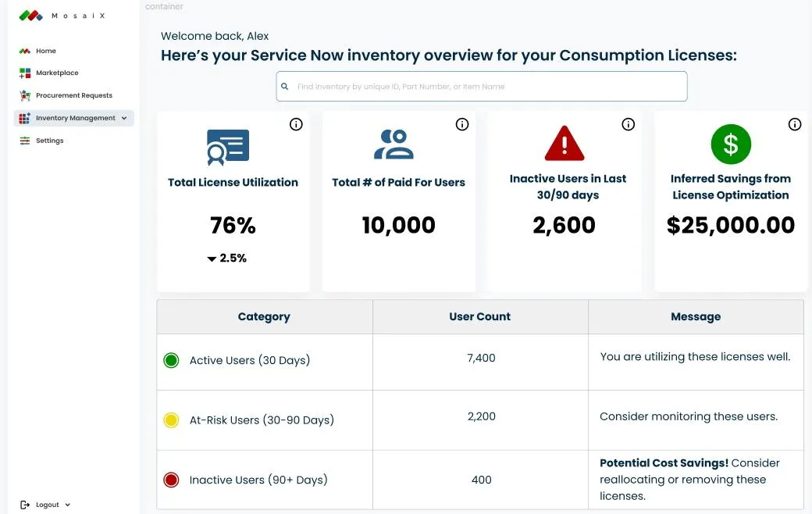Expand the Inventory Management chevron

(124, 119)
